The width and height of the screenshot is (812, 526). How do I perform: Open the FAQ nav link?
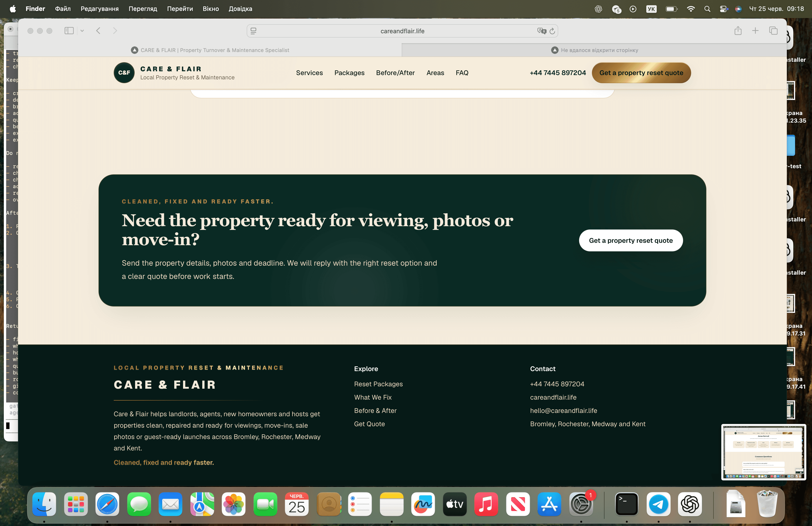[x=462, y=73]
